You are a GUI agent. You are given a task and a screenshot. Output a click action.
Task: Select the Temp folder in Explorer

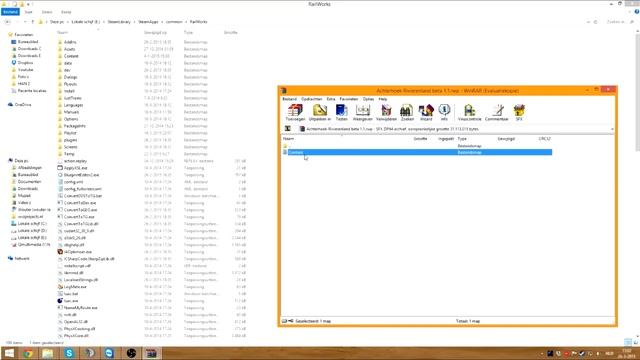(69, 154)
